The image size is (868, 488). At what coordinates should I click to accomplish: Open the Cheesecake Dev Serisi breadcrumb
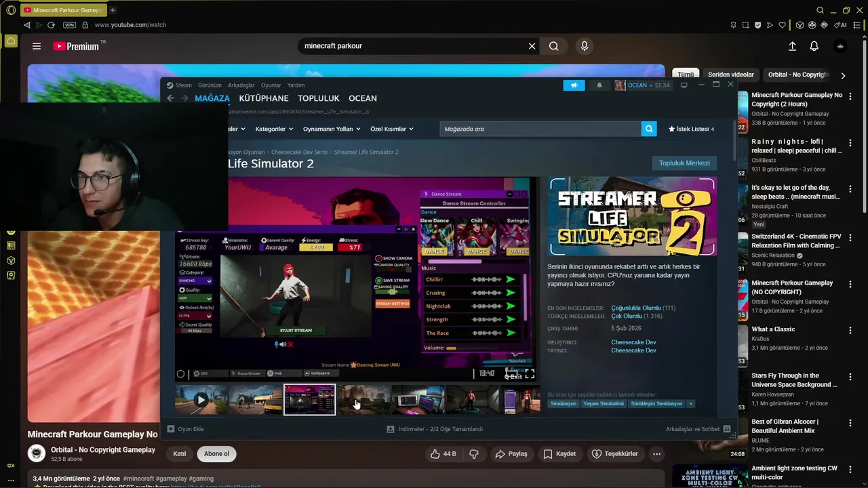coord(299,152)
